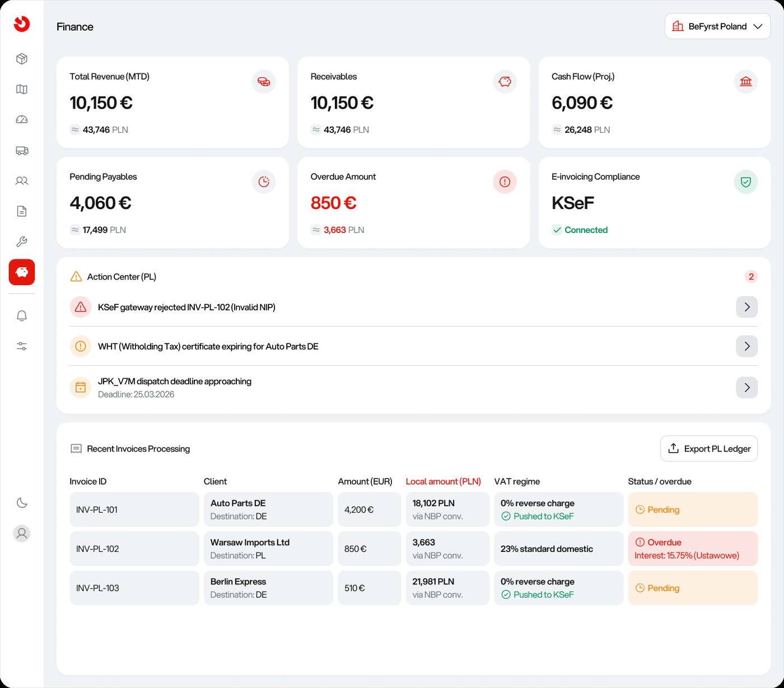Click Invoice ID column header

coord(88,482)
